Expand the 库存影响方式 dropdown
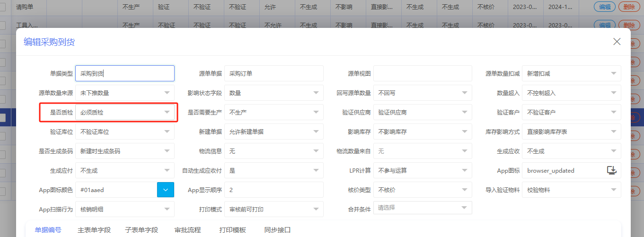 (x=613, y=132)
